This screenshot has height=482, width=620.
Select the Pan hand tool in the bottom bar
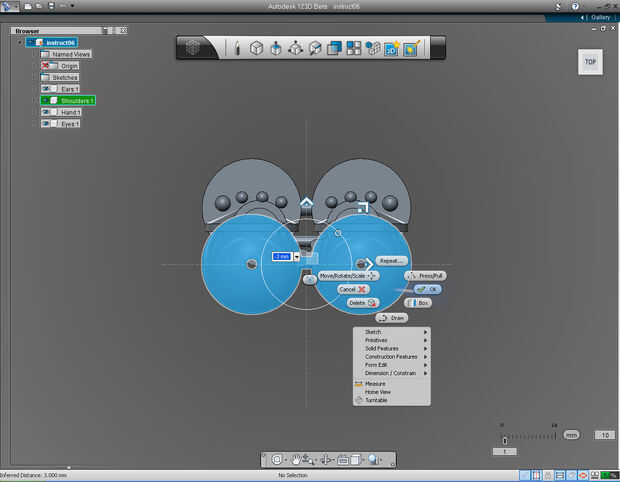coord(296,459)
